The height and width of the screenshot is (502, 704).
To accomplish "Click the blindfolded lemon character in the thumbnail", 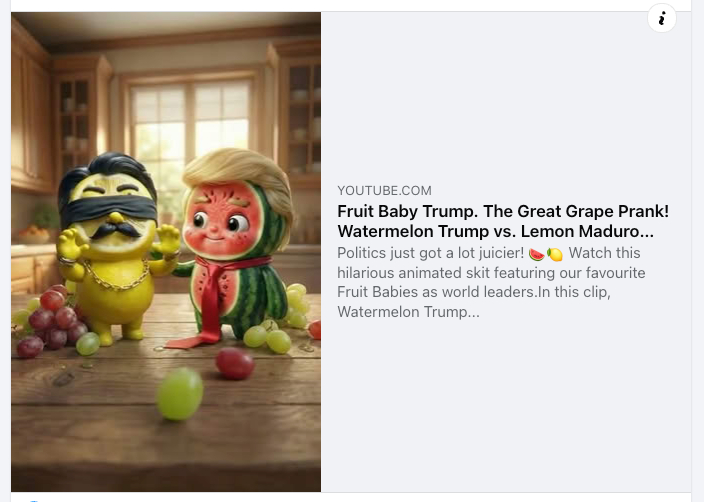I will tap(112, 247).
